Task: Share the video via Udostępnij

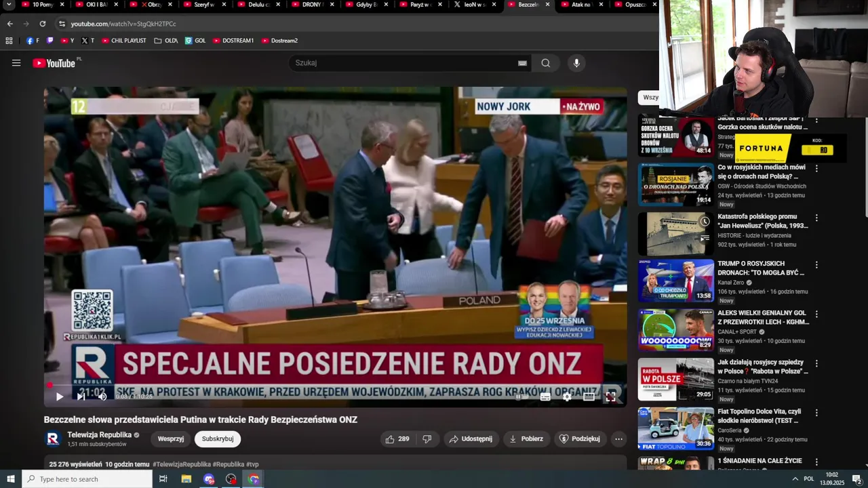Action: pyautogui.click(x=471, y=439)
